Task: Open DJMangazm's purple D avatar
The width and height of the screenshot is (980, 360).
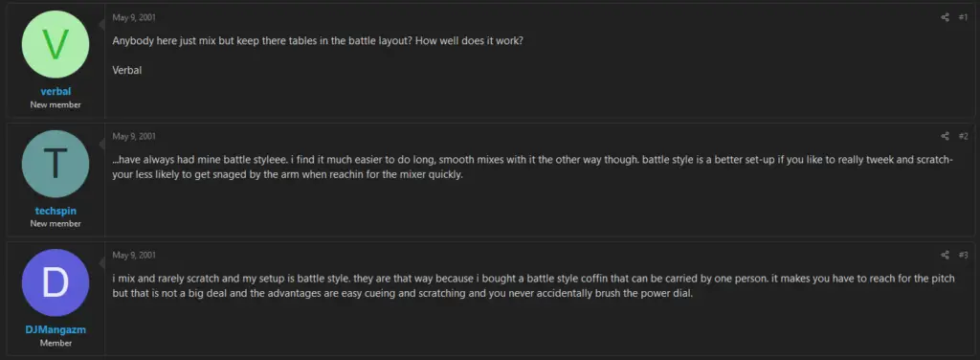Action: (56, 282)
